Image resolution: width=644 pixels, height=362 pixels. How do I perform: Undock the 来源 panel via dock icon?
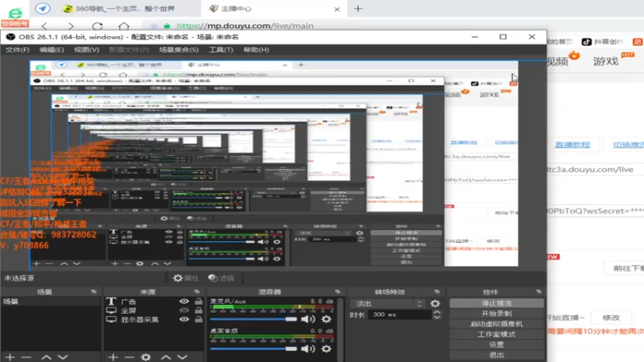(196, 292)
